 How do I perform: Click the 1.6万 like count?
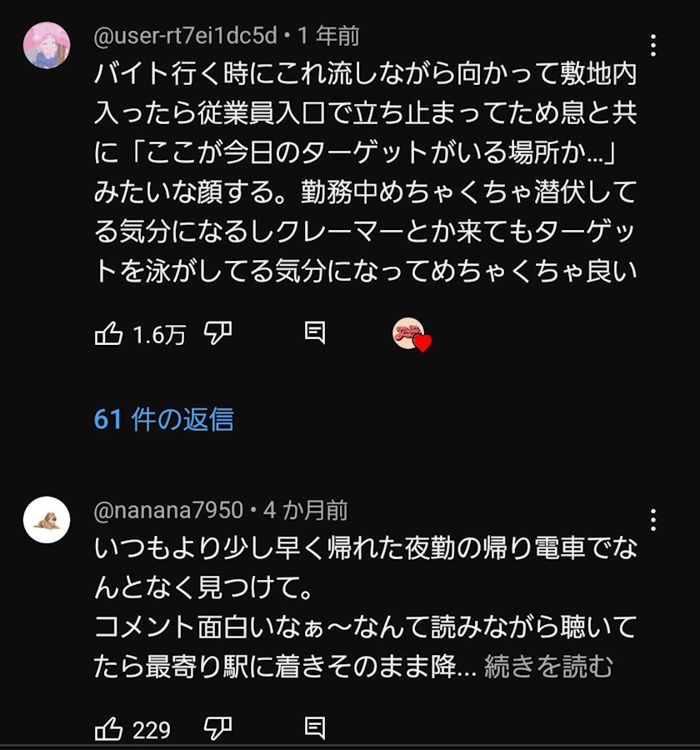point(160,335)
